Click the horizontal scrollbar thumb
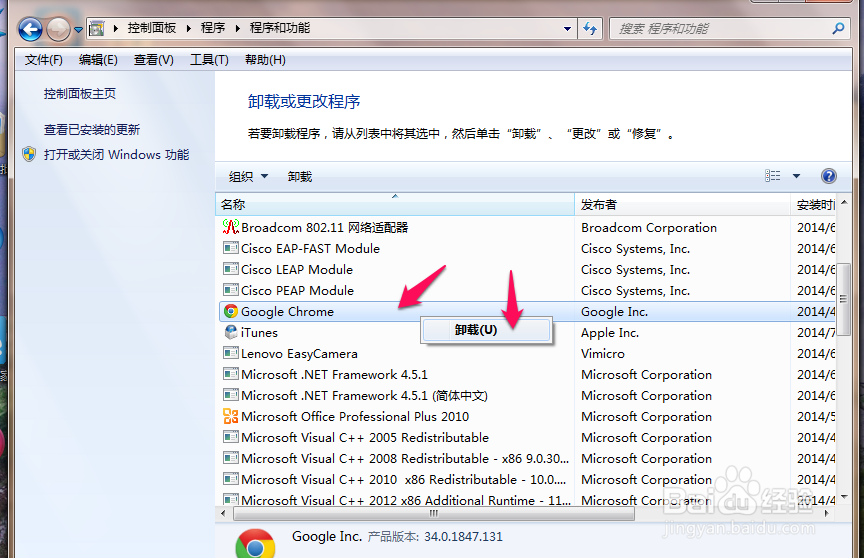Image resolution: width=864 pixels, height=558 pixels. point(434,513)
